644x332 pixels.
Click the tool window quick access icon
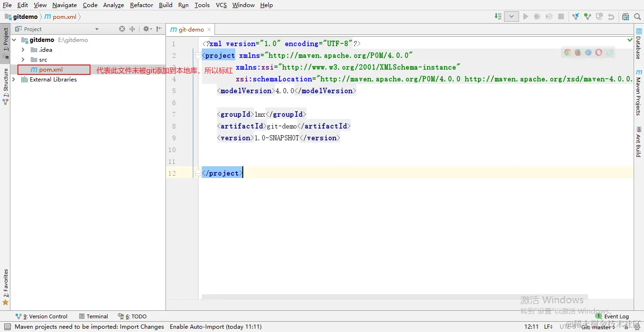(7, 326)
